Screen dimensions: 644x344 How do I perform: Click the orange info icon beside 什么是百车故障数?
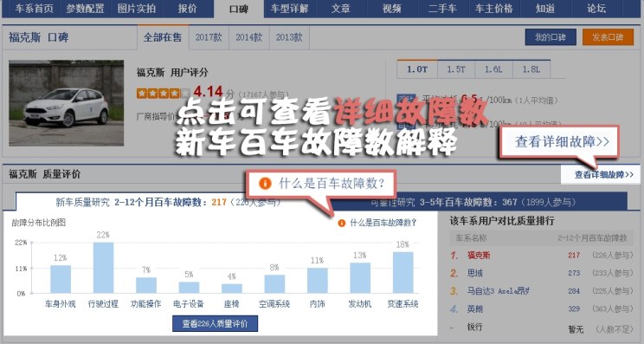[x=341, y=224]
